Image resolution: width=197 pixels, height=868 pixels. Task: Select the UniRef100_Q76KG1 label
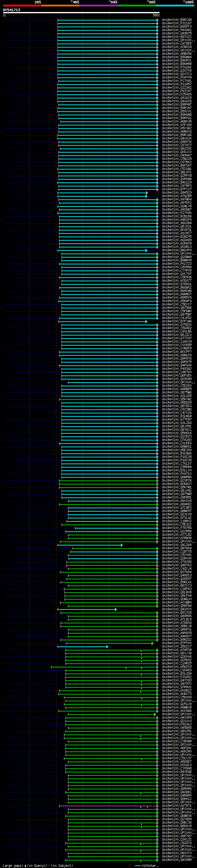coord(176,284)
